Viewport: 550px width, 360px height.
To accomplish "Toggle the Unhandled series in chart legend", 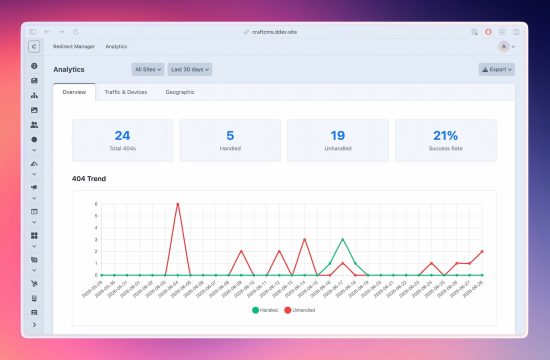I will pos(300,310).
